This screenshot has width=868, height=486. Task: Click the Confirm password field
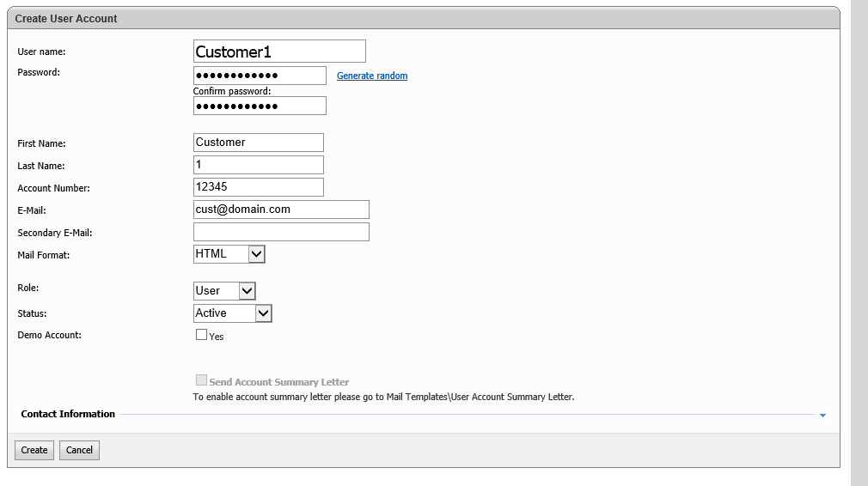(260, 106)
